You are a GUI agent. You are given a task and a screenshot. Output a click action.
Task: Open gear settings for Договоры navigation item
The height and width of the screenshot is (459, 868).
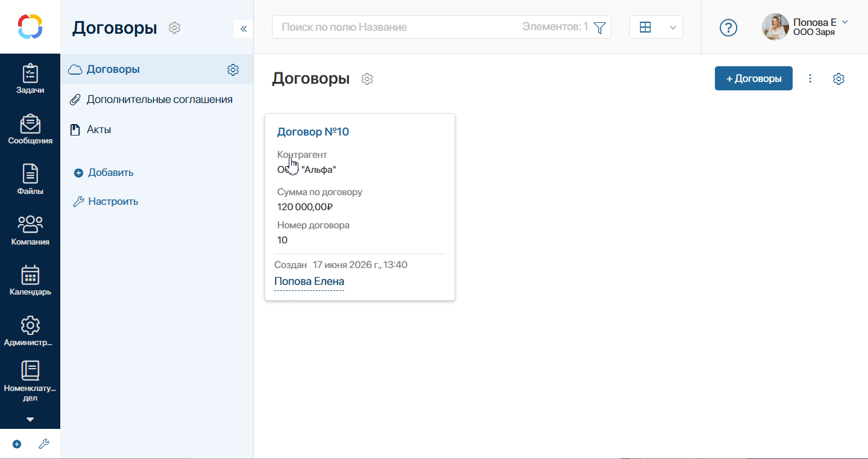[233, 70]
